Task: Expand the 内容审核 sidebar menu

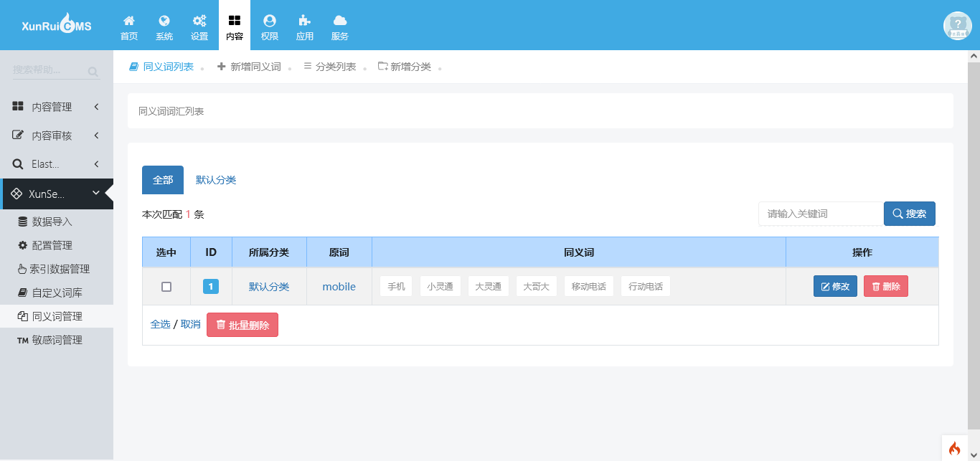Action: [x=57, y=136]
